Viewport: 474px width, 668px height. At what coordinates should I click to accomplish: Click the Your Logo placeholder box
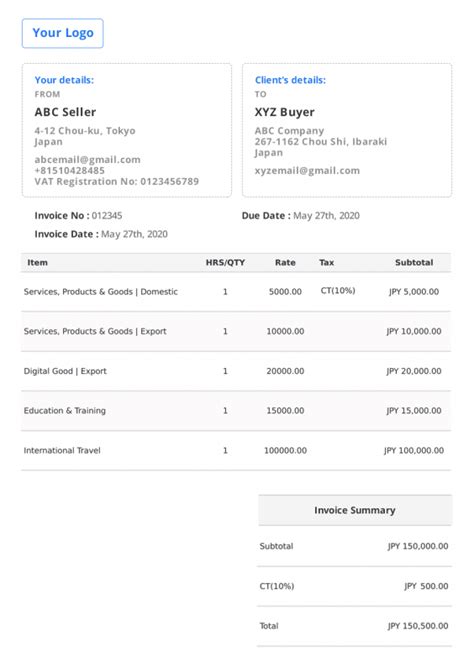click(63, 33)
